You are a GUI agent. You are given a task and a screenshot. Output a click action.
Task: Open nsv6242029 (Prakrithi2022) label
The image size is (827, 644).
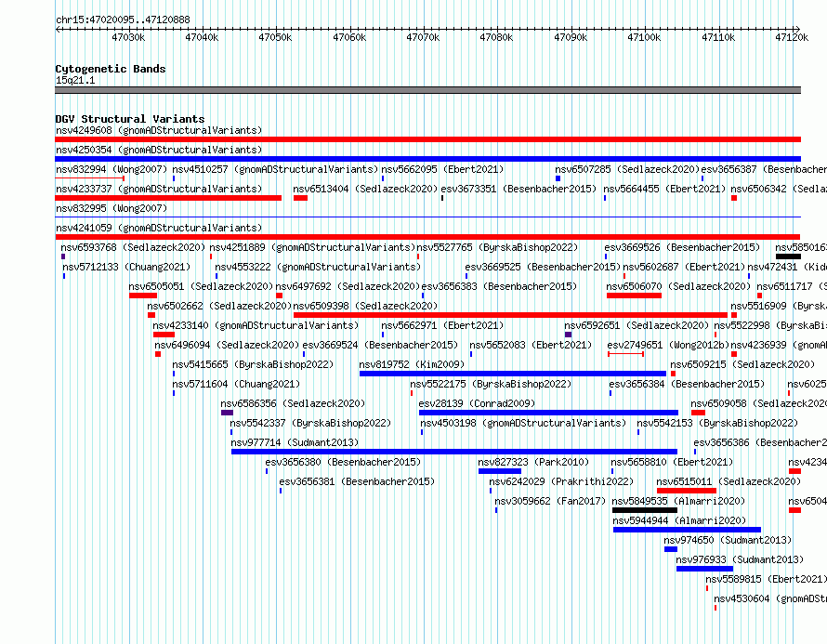(561, 481)
